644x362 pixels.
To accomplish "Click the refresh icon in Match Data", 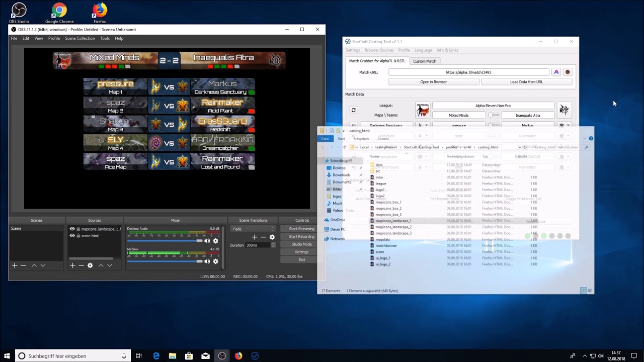I will click(x=354, y=110).
